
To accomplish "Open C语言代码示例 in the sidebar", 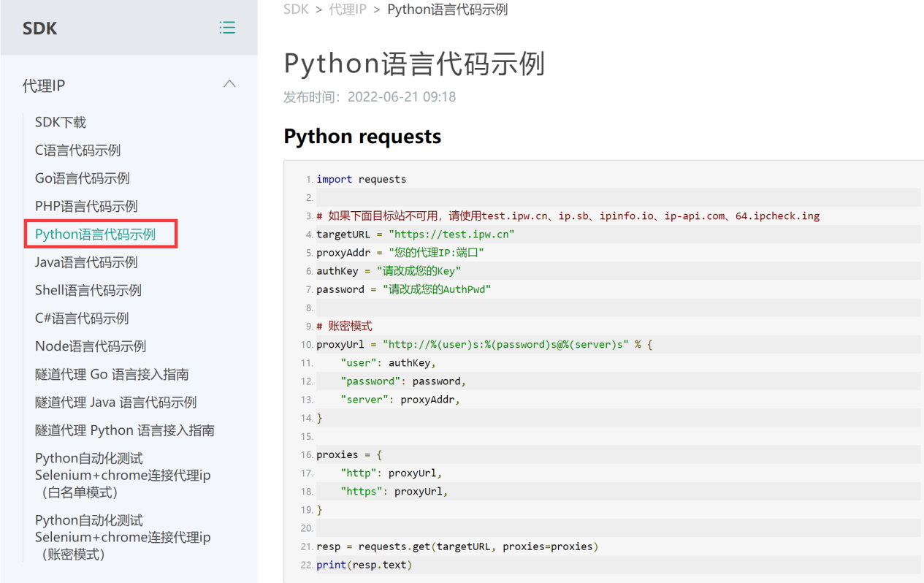I will (x=77, y=150).
